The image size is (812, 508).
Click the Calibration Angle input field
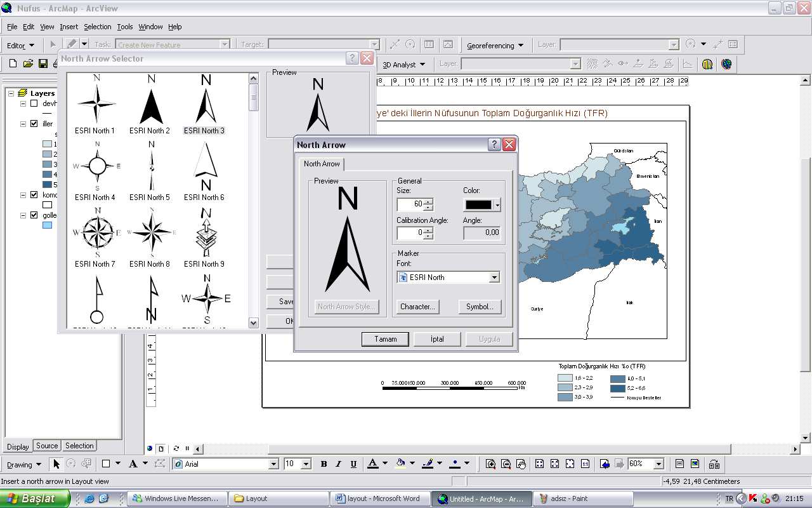(x=410, y=233)
